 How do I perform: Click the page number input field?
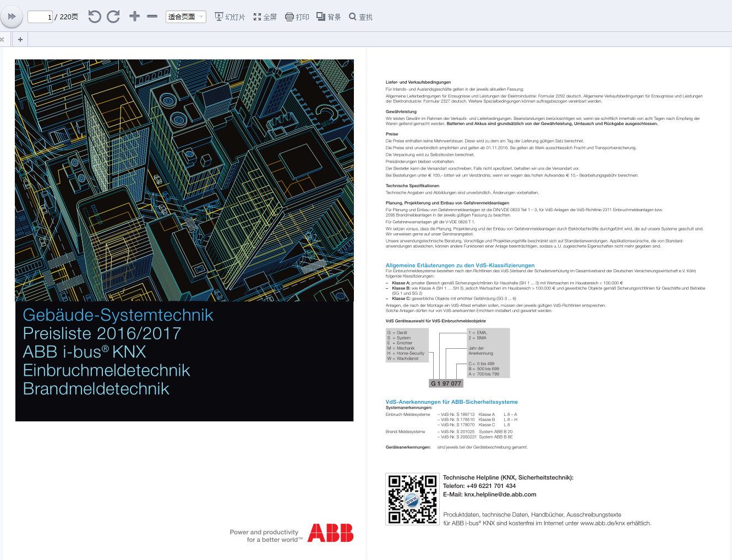[x=40, y=17]
